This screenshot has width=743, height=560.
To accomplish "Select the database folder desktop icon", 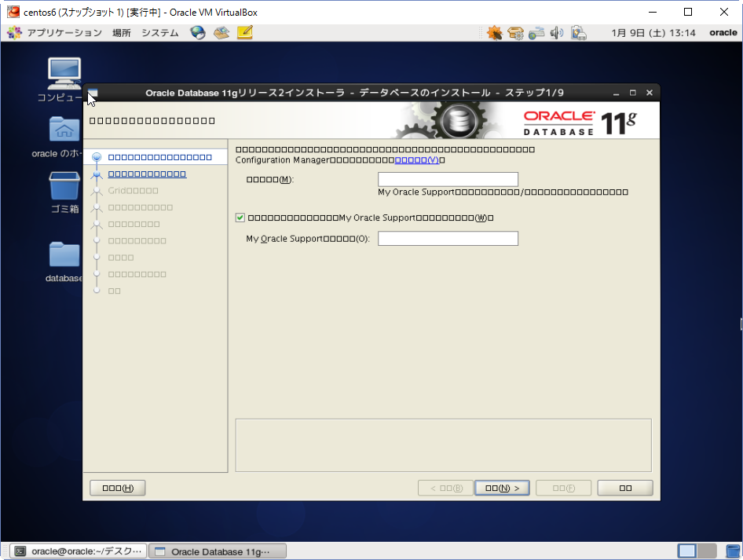I will point(64,262).
